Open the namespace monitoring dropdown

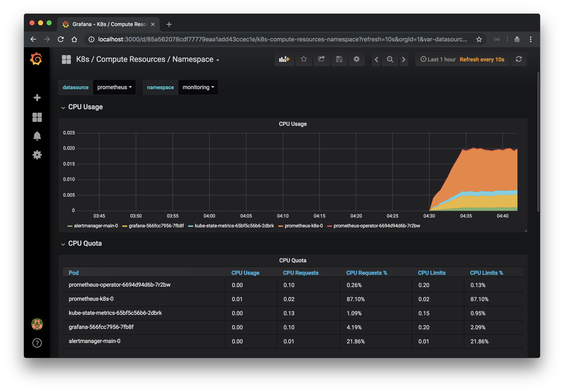click(x=198, y=87)
